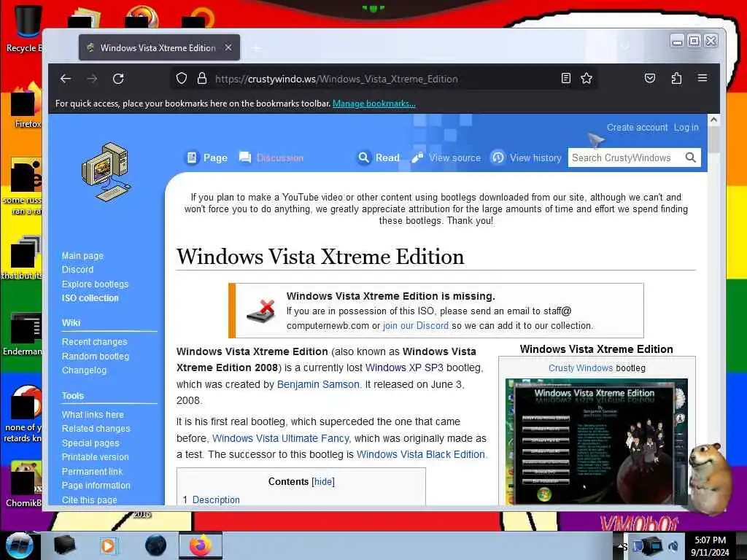Jump to Description in contents
Screen dimensions: 747x560
pyautogui.click(x=216, y=499)
